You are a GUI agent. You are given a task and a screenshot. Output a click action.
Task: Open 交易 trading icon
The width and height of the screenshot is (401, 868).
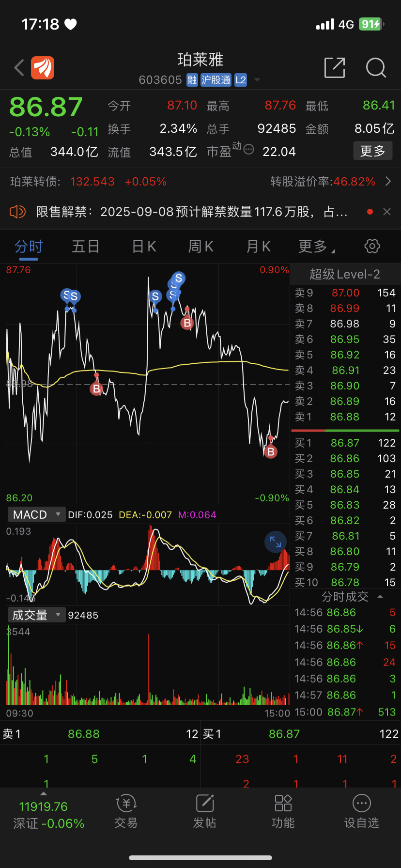(x=126, y=811)
